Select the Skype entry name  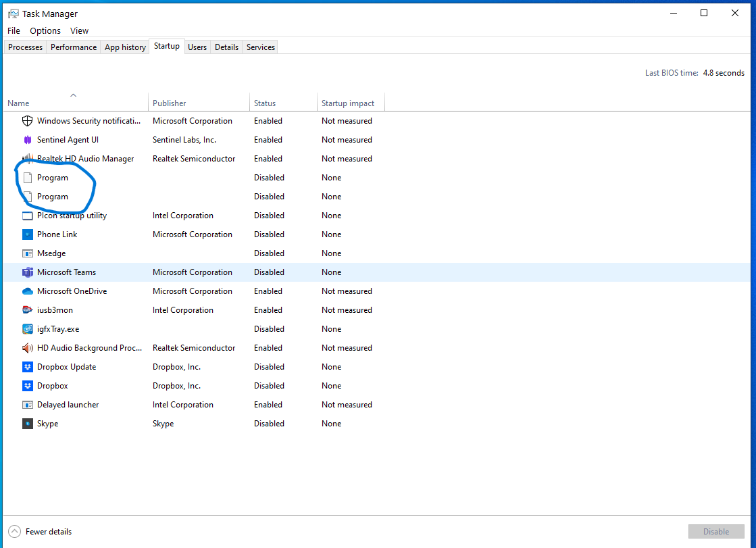(x=48, y=424)
